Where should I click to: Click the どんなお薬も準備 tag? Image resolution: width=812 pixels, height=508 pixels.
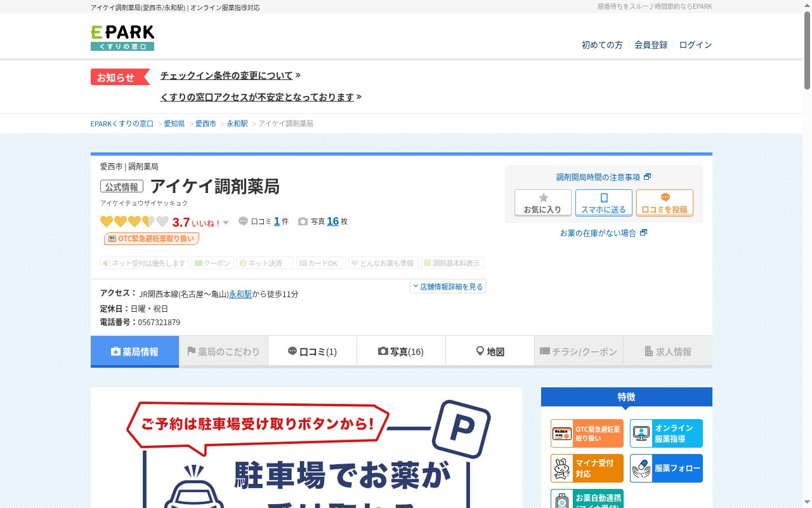click(383, 263)
